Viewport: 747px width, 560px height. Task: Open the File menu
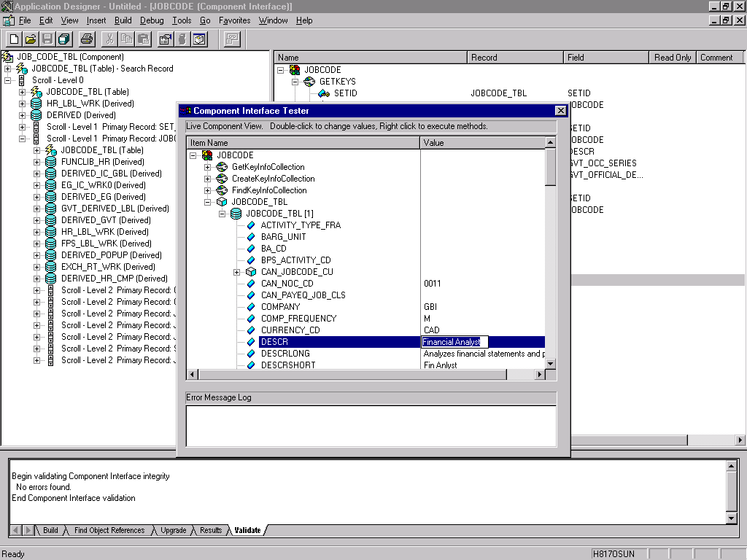(25, 20)
